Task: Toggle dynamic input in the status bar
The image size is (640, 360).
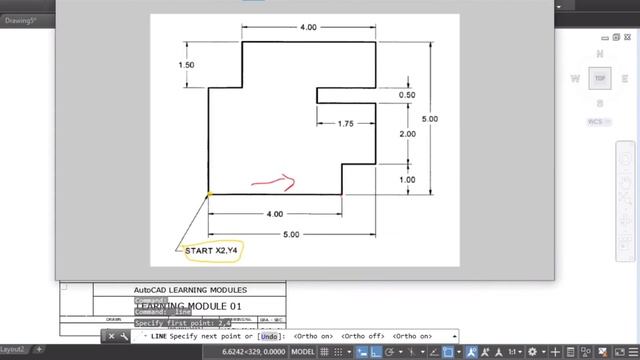Action: pyautogui.click(x=362, y=352)
